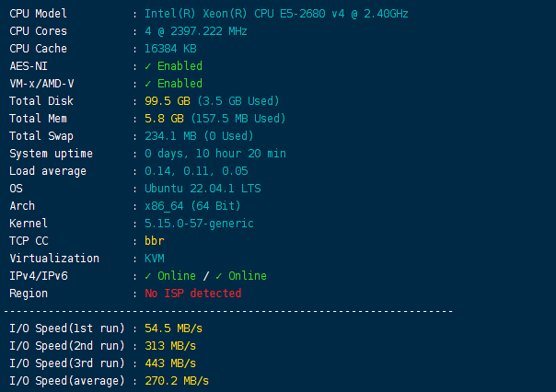
Task: Click the Ubuntu 22.04.1 LTS text
Action: pyautogui.click(x=203, y=189)
